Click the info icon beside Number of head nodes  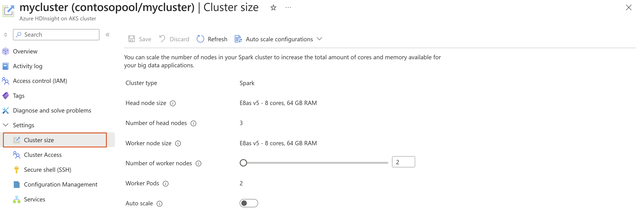click(x=193, y=123)
